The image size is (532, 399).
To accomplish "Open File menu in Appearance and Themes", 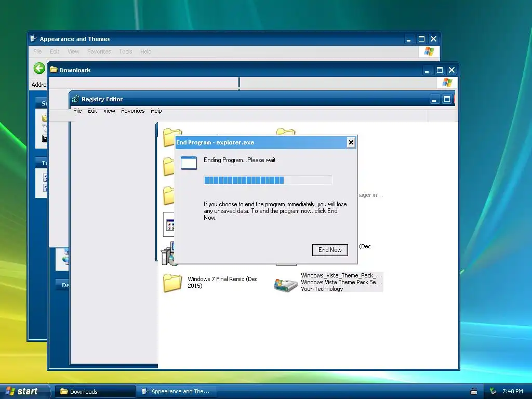I will pyautogui.click(x=37, y=51).
